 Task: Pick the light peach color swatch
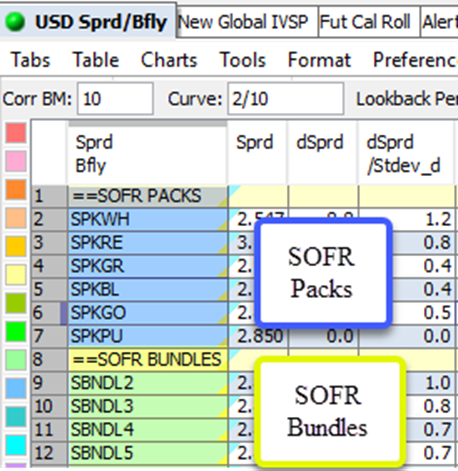(x=16, y=218)
